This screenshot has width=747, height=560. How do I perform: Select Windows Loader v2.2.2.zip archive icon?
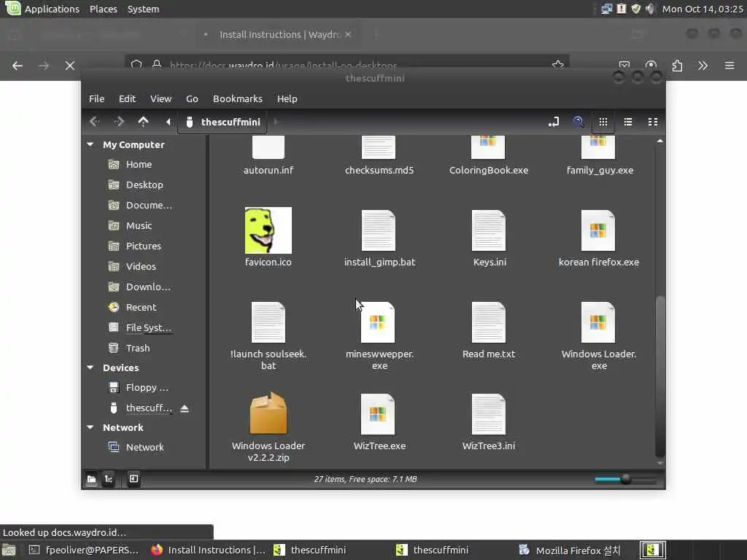(x=268, y=413)
